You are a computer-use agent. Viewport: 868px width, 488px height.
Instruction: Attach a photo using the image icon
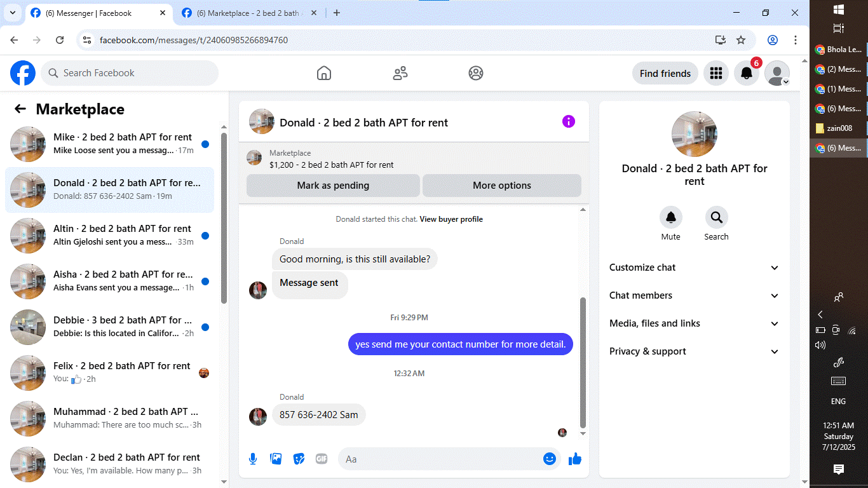[x=276, y=459]
